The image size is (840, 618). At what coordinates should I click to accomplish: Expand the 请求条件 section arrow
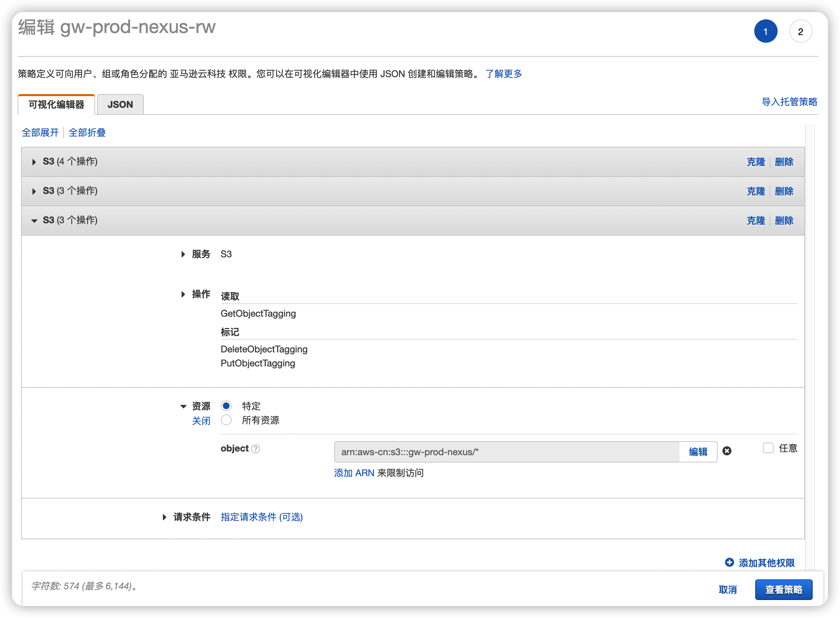[x=164, y=517]
